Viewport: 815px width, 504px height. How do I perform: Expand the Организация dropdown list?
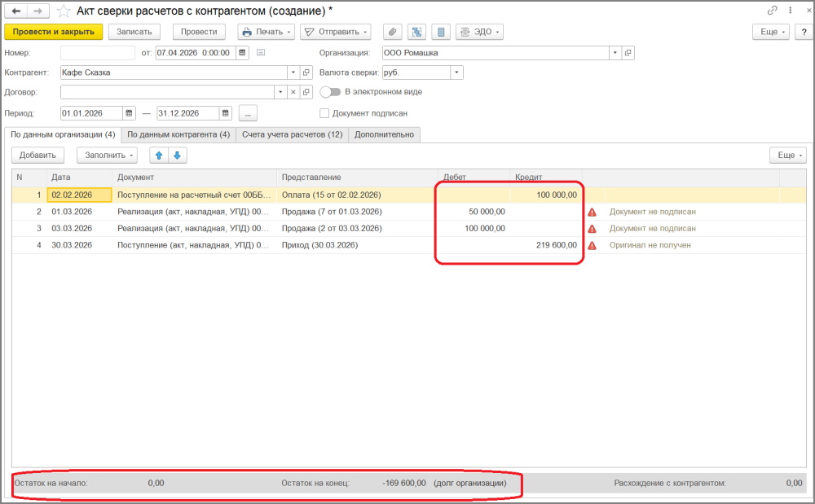(x=615, y=52)
